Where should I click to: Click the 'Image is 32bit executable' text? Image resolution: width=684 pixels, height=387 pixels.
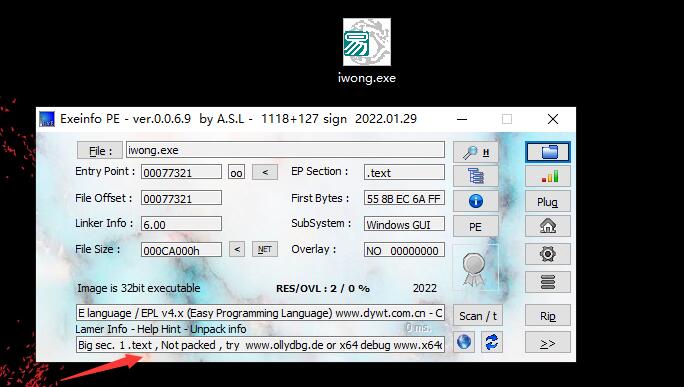[x=139, y=288]
